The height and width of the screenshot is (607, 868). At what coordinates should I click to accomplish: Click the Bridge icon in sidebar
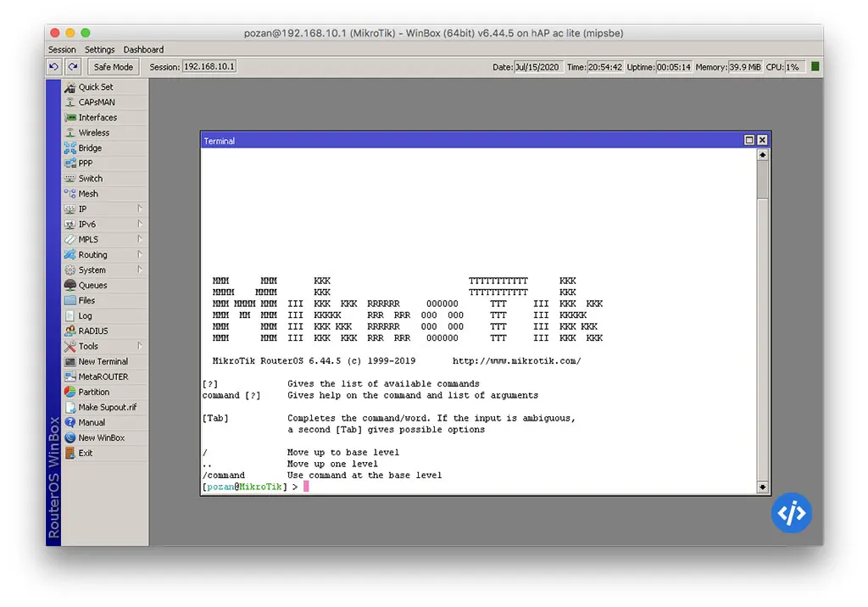click(70, 148)
